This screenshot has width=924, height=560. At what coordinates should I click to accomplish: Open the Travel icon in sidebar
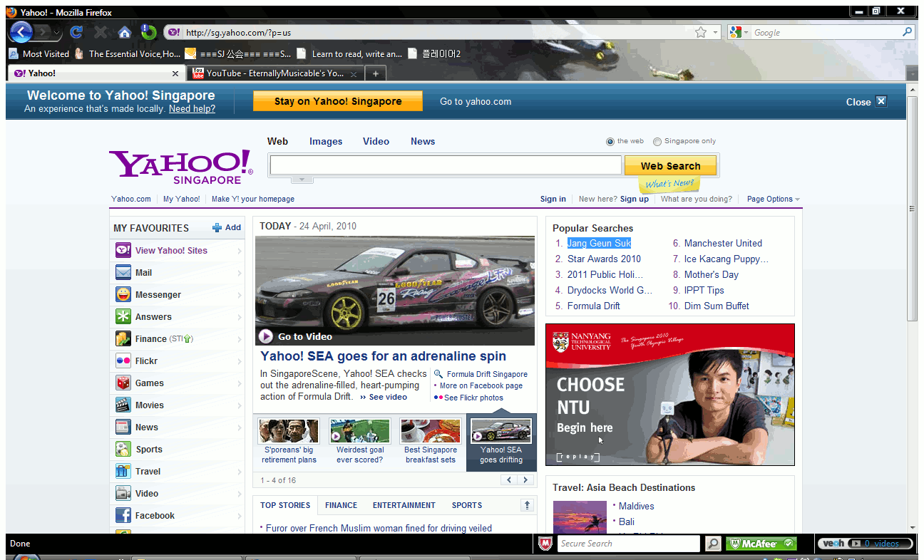pyautogui.click(x=123, y=471)
